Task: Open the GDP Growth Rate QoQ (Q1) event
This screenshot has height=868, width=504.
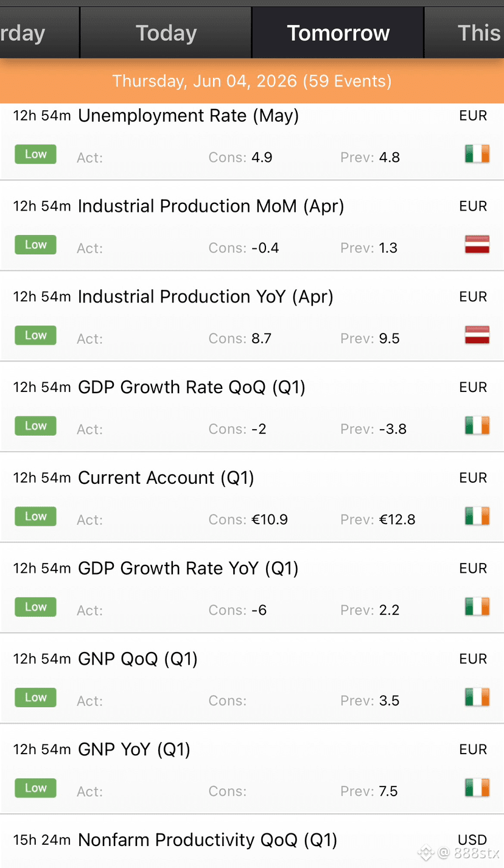Action: (x=252, y=407)
